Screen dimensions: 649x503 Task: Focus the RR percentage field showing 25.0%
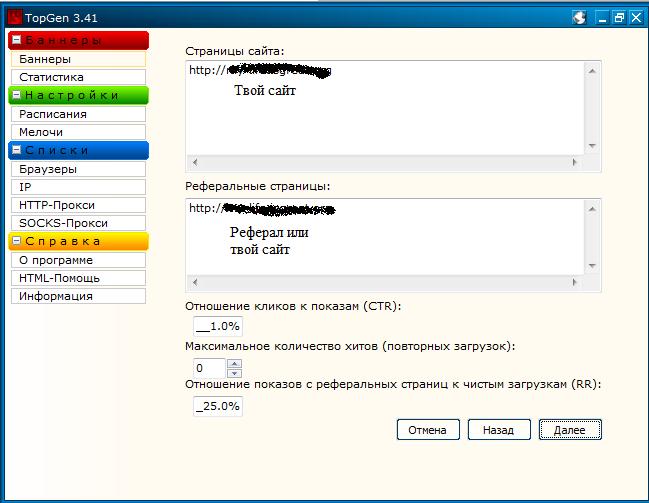[218, 406]
